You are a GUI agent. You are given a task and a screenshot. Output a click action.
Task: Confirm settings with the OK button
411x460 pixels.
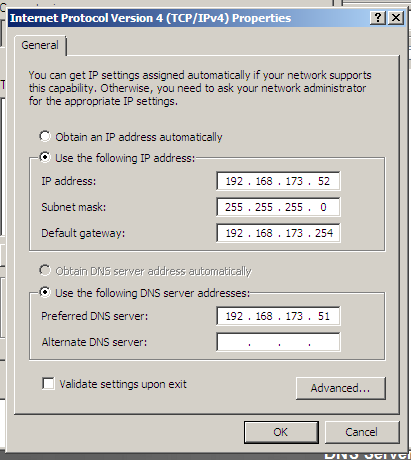pos(281,432)
